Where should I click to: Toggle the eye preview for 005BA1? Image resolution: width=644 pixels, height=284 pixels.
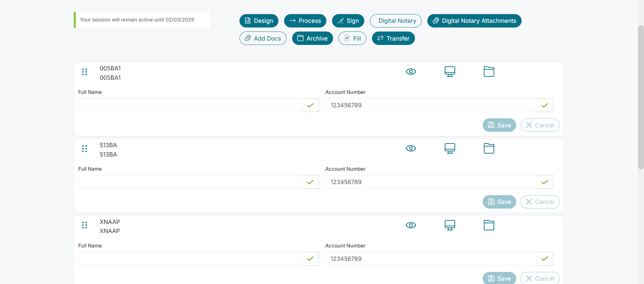click(x=411, y=71)
